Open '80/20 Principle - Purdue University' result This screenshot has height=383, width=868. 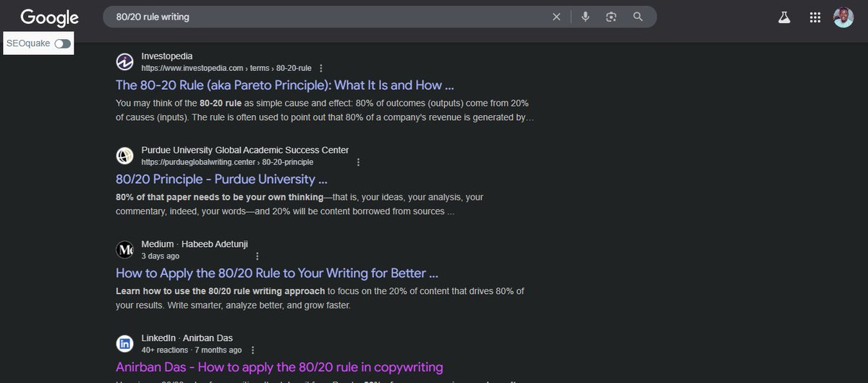pyautogui.click(x=221, y=179)
